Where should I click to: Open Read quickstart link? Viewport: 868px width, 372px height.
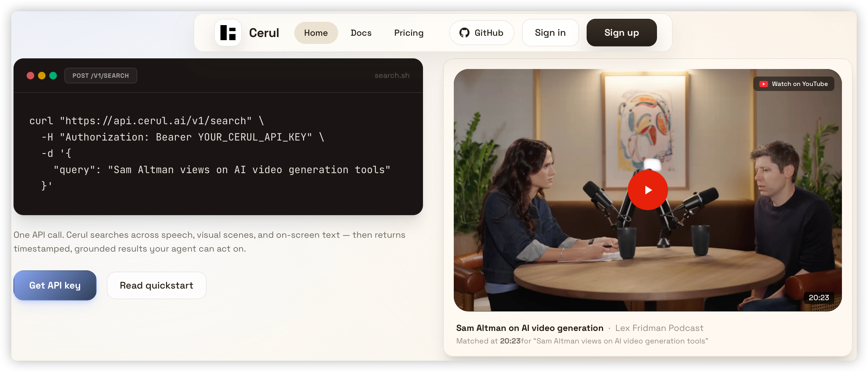[156, 285]
